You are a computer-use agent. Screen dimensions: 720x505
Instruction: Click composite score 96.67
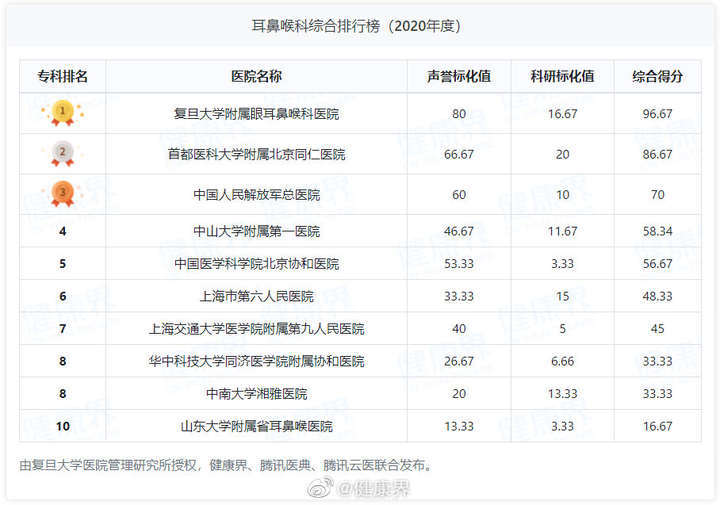658,113
